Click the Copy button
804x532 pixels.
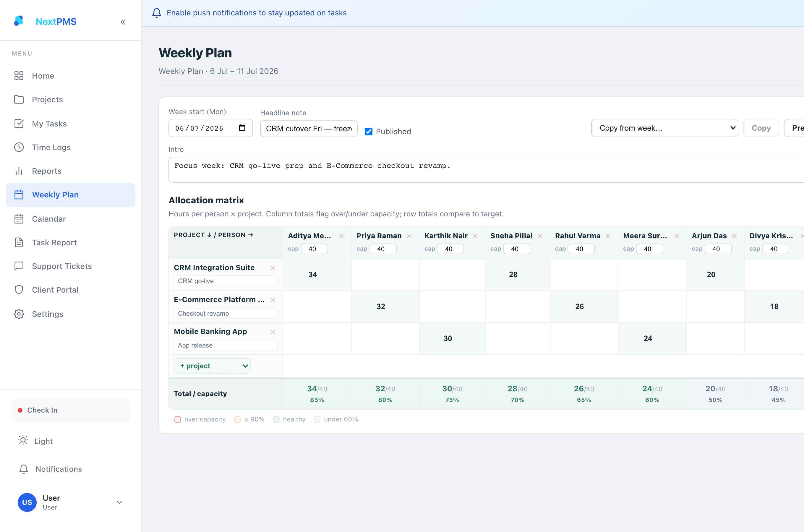pyautogui.click(x=761, y=128)
